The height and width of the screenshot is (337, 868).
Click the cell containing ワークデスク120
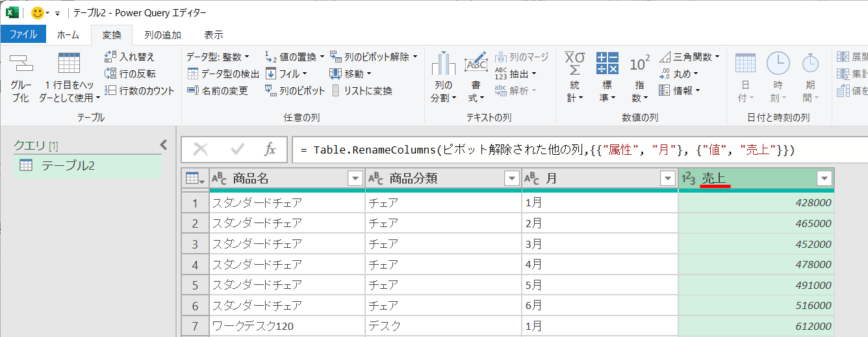pyautogui.click(x=287, y=326)
